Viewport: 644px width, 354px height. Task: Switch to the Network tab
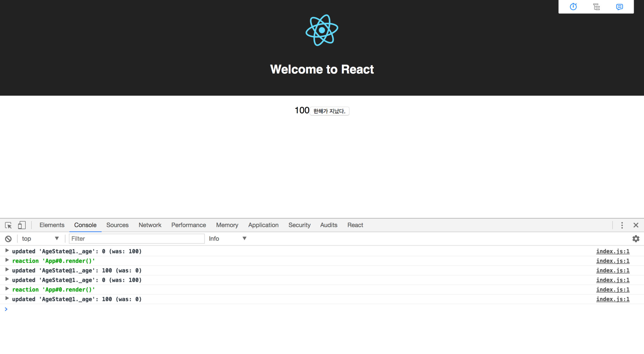tap(150, 225)
